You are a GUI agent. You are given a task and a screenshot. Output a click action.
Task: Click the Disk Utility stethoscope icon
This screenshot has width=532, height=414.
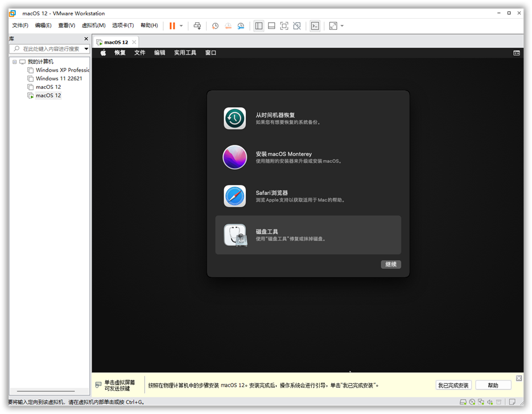pos(235,235)
